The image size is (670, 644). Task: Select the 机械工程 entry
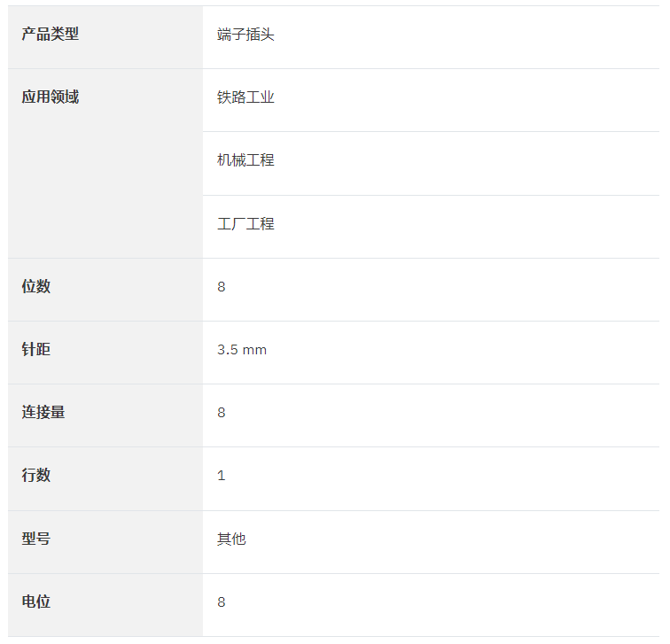245,160
